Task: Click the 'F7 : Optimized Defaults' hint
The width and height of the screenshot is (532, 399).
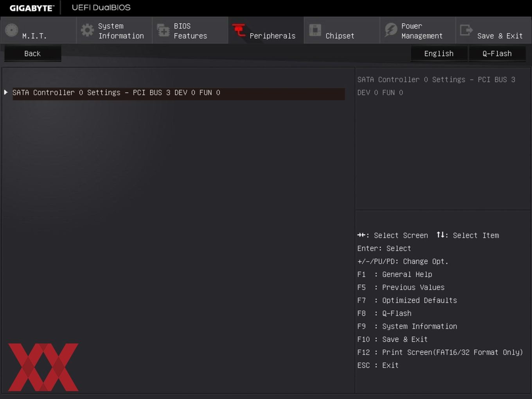Action: pos(407,300)
